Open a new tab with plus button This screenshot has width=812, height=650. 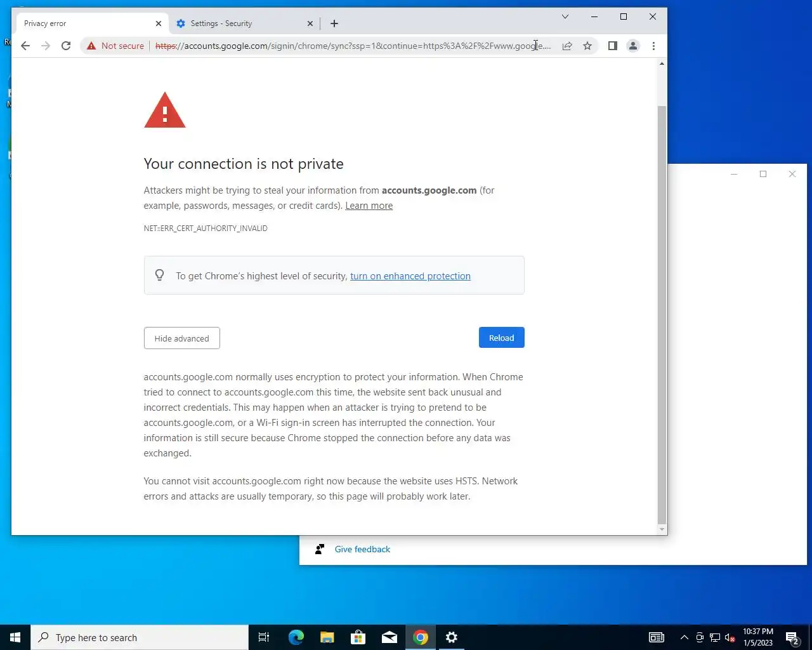pyautogui.click(x=334, y=23)
